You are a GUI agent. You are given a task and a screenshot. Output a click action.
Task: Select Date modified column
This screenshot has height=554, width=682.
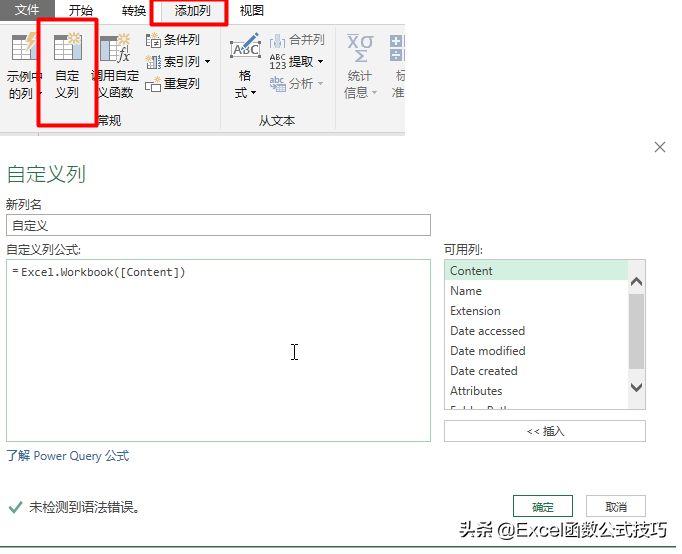536,350
